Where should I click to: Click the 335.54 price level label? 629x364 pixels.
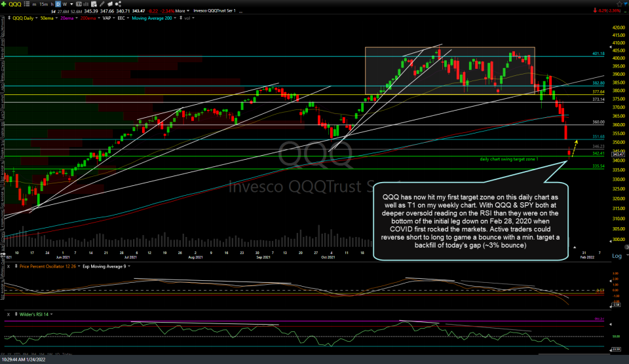(598, 166)
